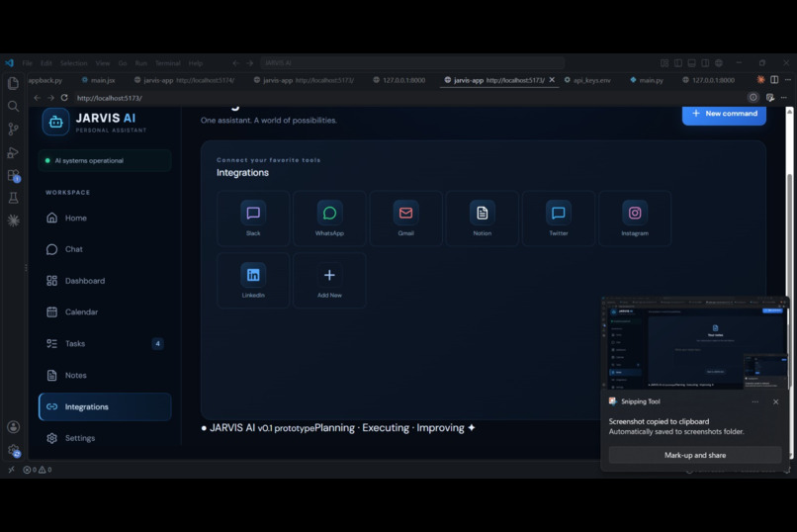797x532 pixels.
Task: Open Chat in the workspace sidebar
Action: (105, 249)
